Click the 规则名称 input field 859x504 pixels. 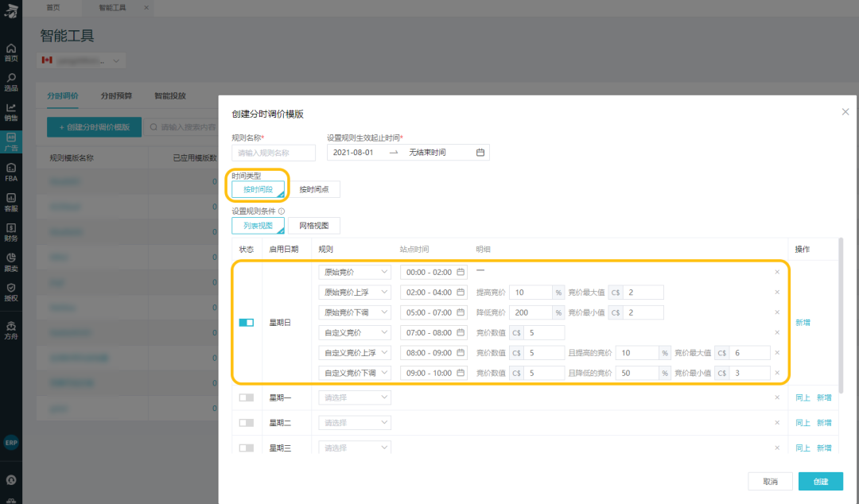pyautogui.click(x=274, y=153)
